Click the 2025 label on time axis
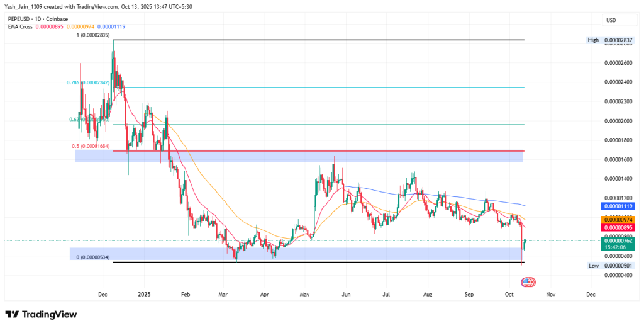Image resolution: width=644 pixels, height=328 pixels. (x=144, y=294)
